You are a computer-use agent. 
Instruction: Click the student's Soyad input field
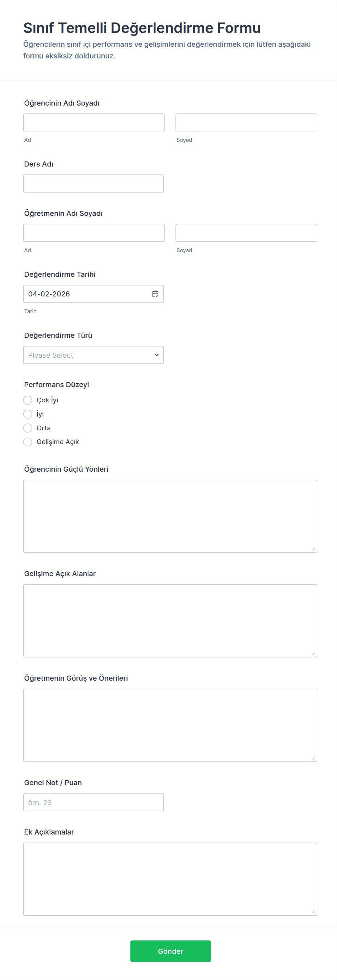coord(246,123)
